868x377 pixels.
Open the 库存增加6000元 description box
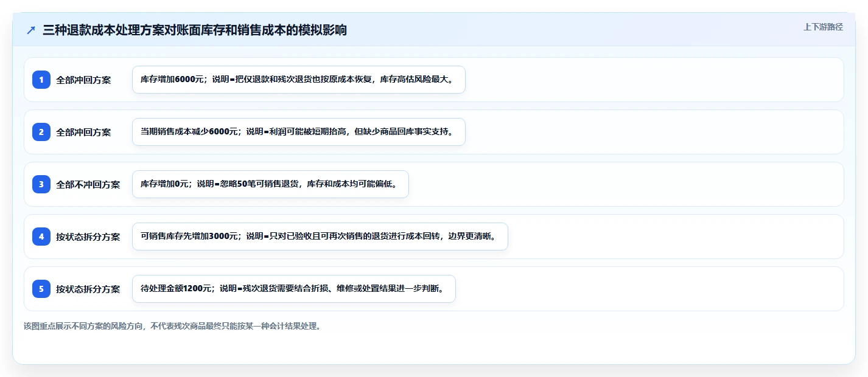pos(299,80)
